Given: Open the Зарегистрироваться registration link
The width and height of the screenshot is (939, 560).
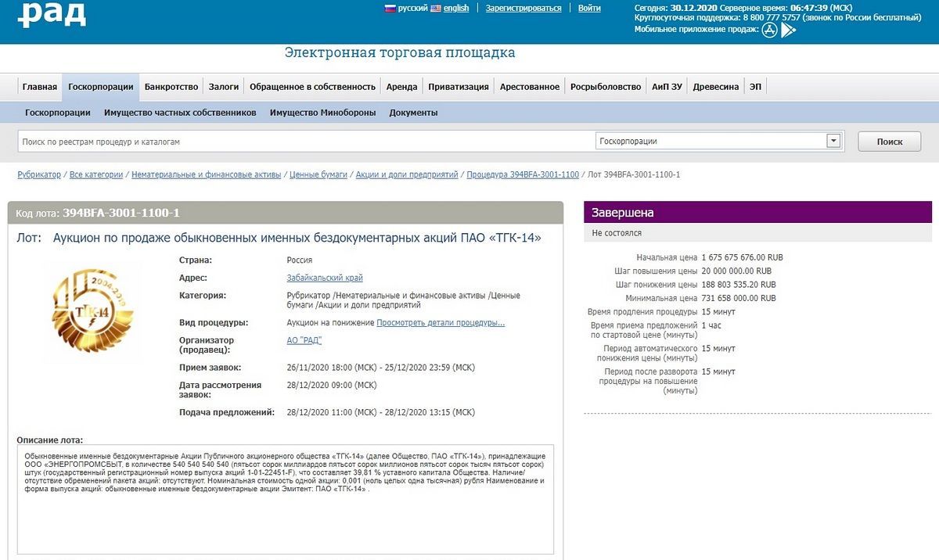Looking at the screenshot, I should point(523,8).
